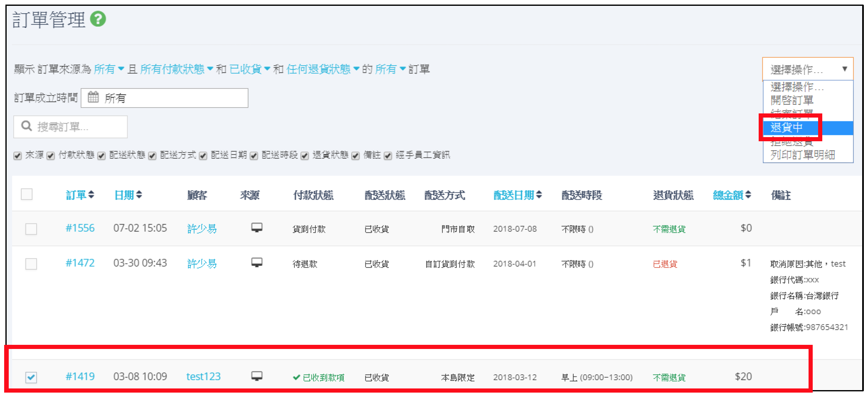Check the select-all checkbox in table header
This screenshot has height=398, width=868.
point(27,194)
